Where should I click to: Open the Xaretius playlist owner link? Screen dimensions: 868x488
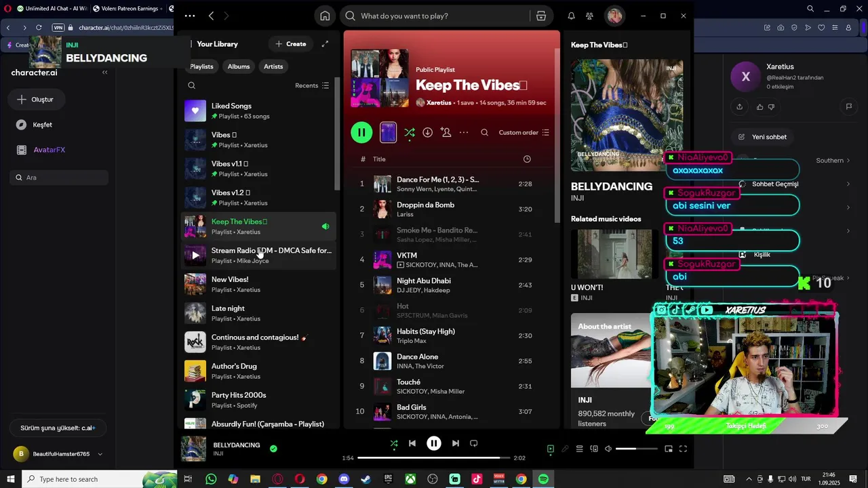[439, 102]
